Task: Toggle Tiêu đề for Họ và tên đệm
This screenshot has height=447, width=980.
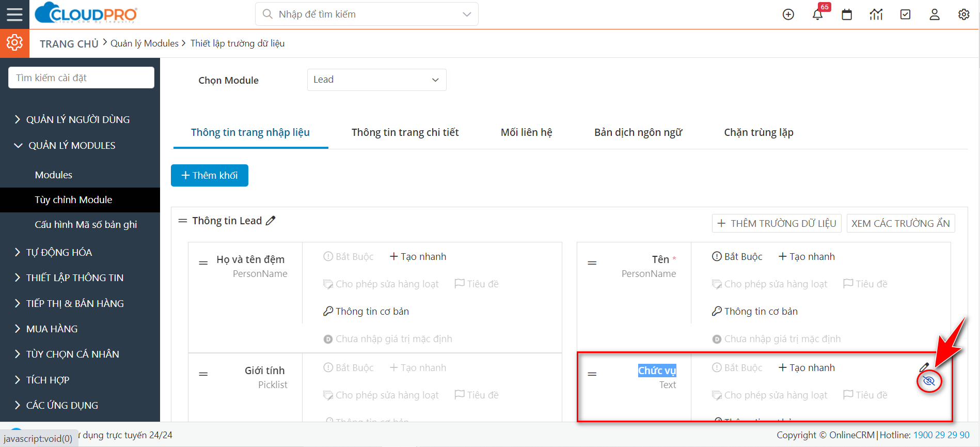Action: click(x=477, y=284)
